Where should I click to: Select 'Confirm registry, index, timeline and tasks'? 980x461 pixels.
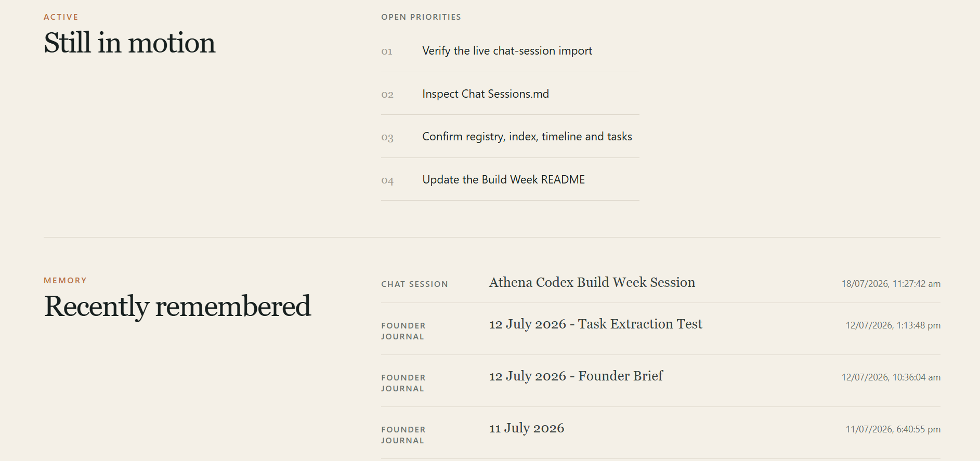pos(527,137)
